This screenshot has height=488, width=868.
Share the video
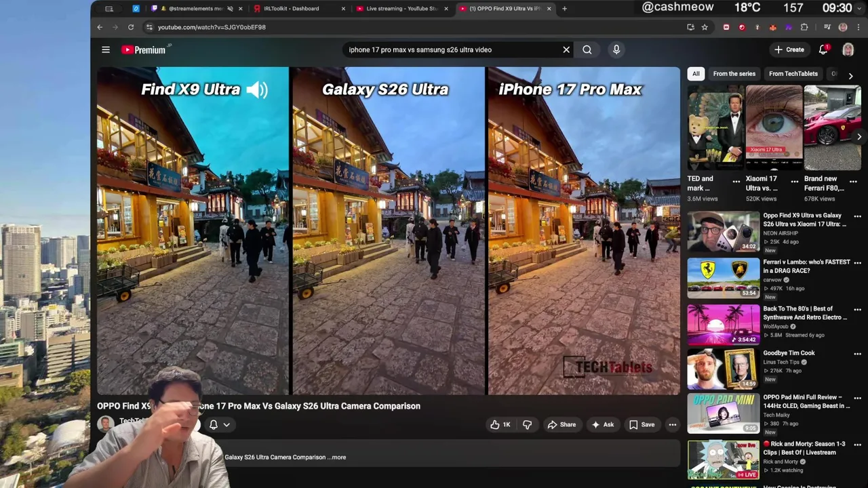pyautogui.click(x=561, y=425)
